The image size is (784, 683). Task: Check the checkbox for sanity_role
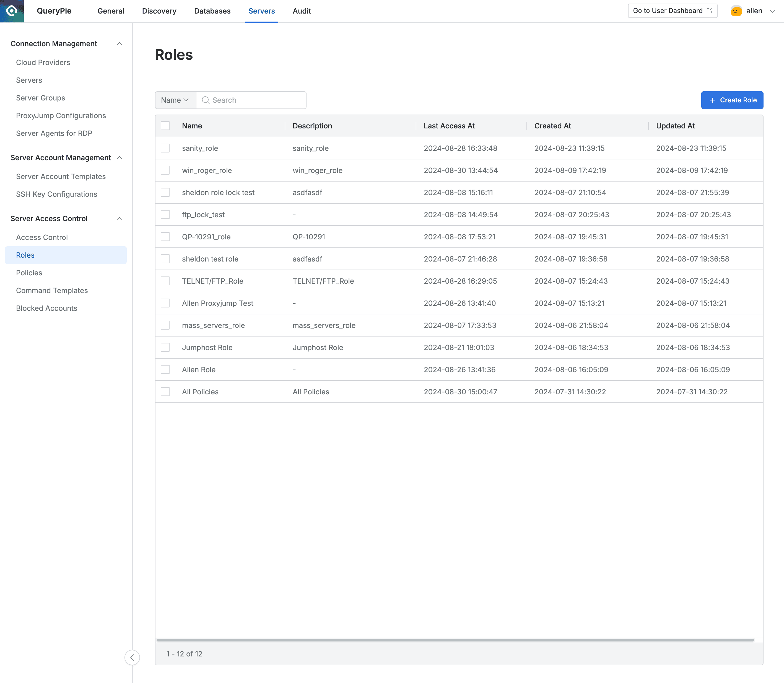coord(165,148)
